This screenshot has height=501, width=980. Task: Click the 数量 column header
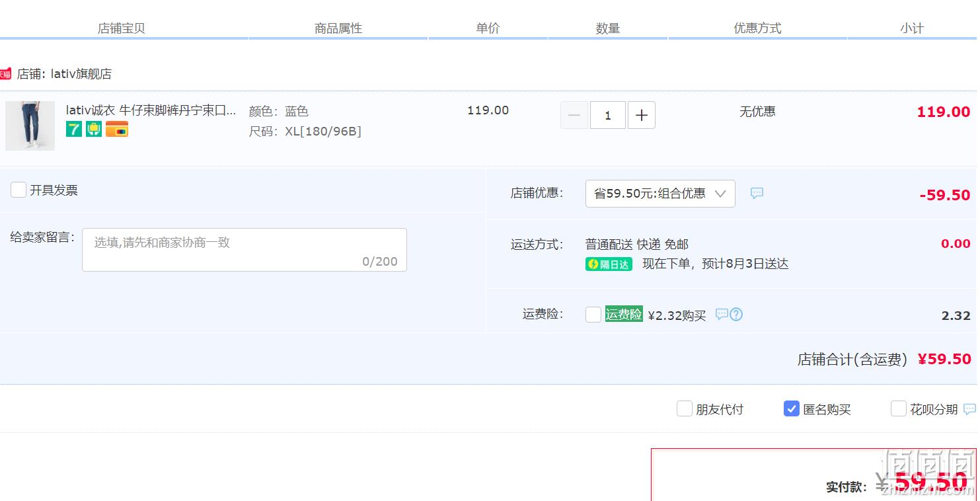[608, 28]
